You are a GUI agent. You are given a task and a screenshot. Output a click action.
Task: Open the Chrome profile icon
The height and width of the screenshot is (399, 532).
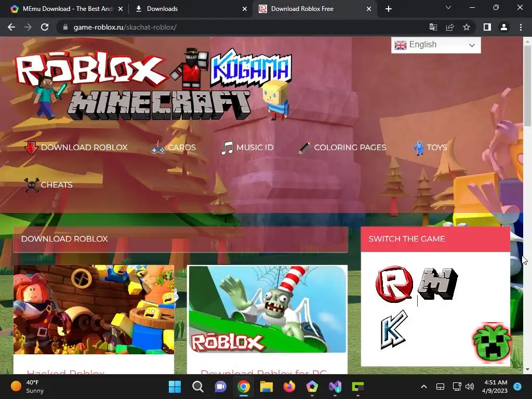pos(504,27)
